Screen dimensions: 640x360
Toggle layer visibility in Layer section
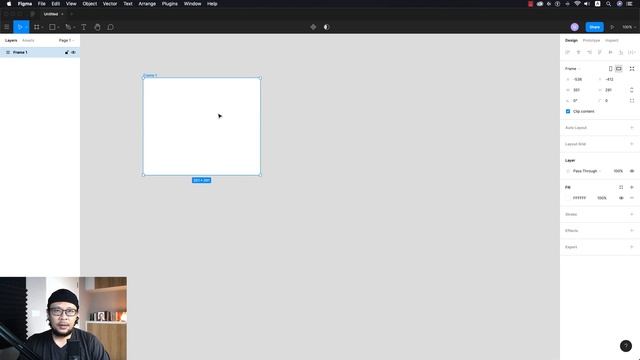(x=632, y=171)
